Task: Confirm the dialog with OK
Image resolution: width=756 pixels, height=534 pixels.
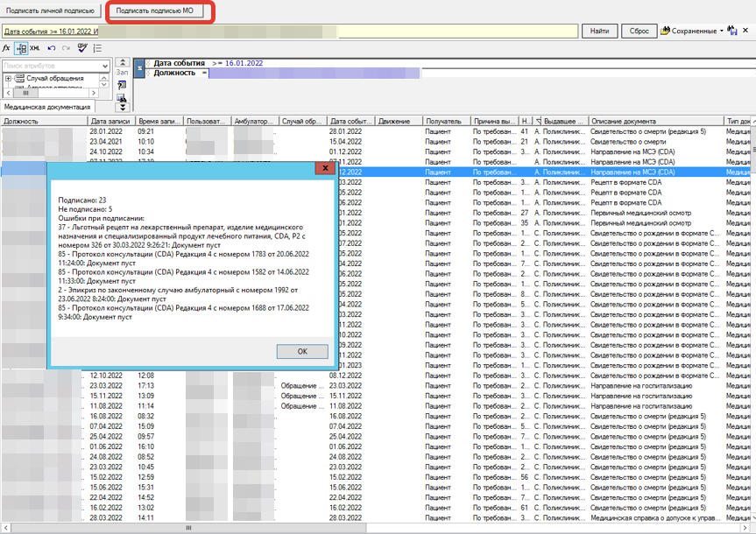Action: coord(302,351)
